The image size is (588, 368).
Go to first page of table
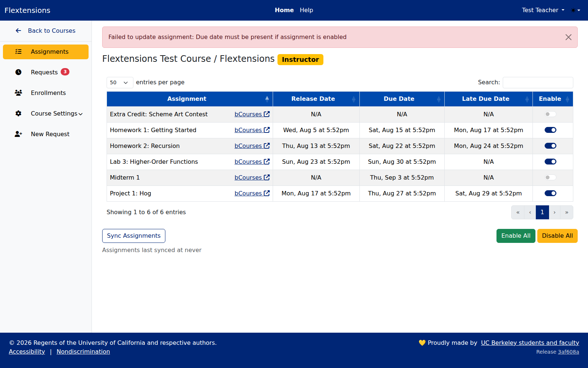pos(518,212)
